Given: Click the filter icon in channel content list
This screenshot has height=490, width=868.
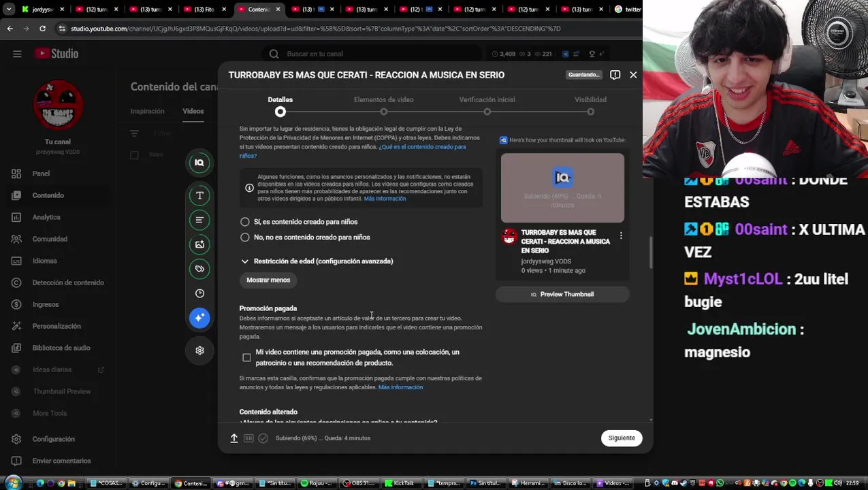Looking at the screenshot, I should (x=134, y=133).
